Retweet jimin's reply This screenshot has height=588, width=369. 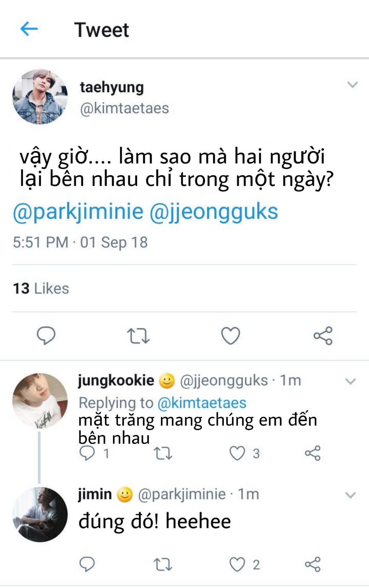[x=163, y=564]
